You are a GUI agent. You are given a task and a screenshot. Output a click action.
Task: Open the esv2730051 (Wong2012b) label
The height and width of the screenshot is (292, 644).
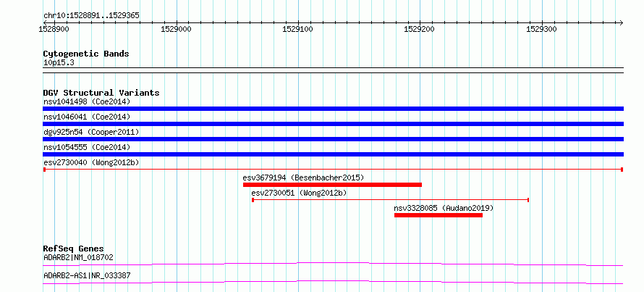pos(300,193)
